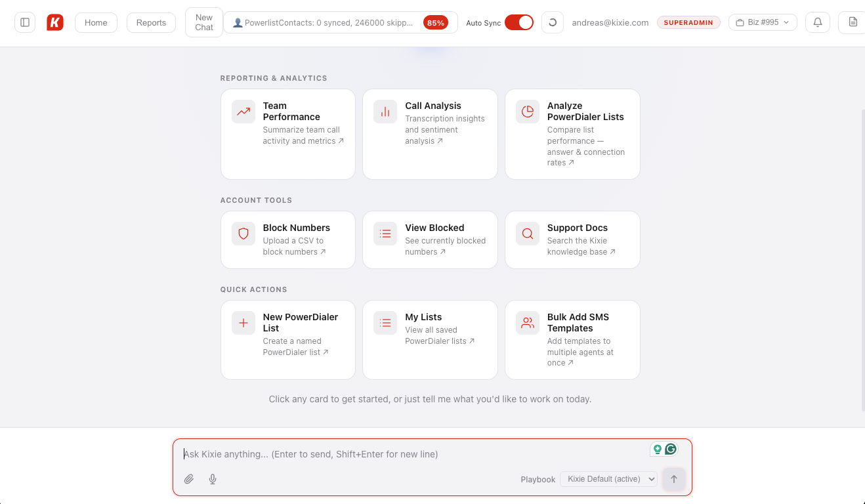Send message with the arrow-up button
Screen dimensions: 865x504
pos(674,479)
